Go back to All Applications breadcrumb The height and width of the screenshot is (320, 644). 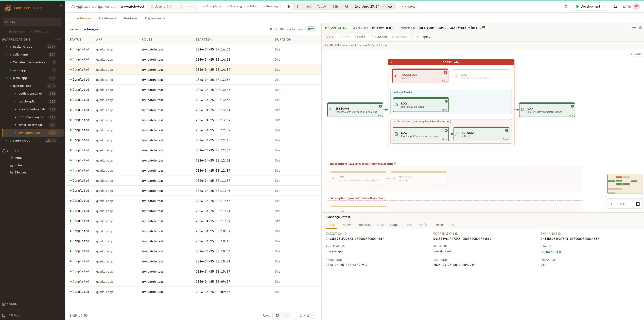coord(82,7)
